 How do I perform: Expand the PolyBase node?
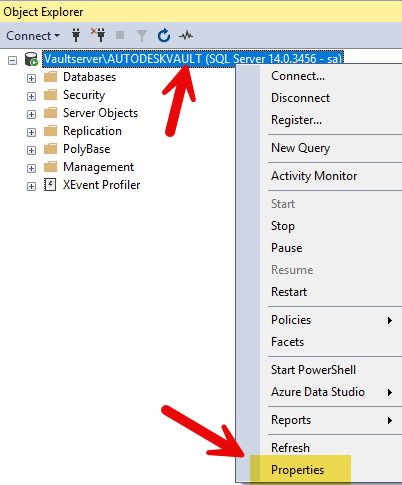(31, 150)
